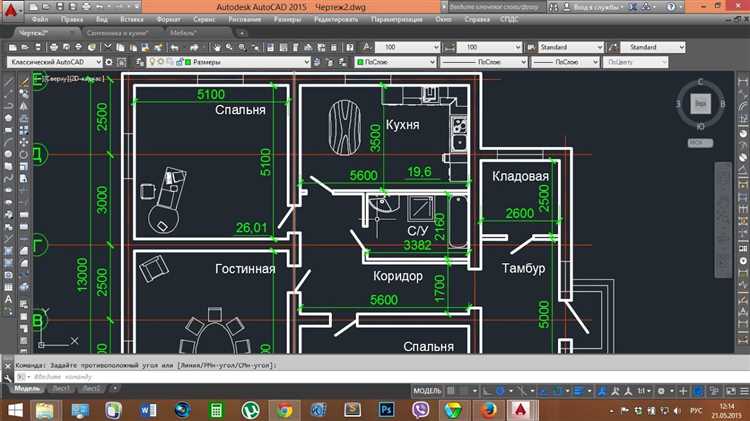Toggle polar tracking in status bar
This screenshot has height=421, width=750.
tap(500, 391)
